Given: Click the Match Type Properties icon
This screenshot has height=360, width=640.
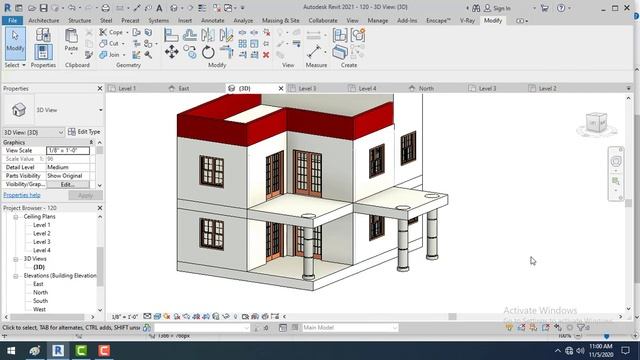Looking at the screenshot, I should tap(89, 55).
